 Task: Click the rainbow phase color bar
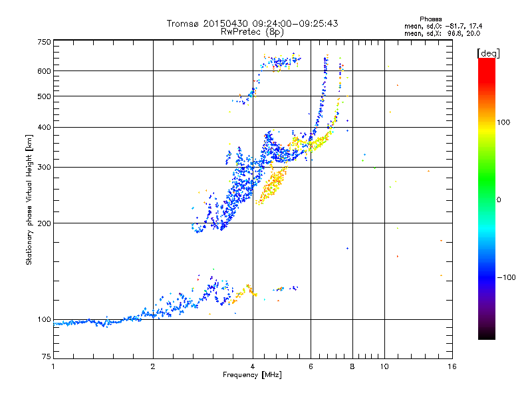487,198
